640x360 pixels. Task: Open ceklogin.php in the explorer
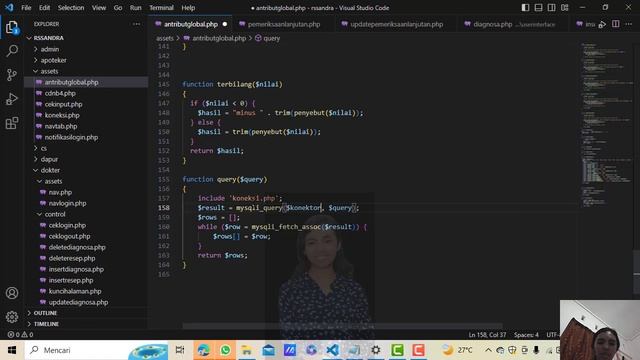67,225
